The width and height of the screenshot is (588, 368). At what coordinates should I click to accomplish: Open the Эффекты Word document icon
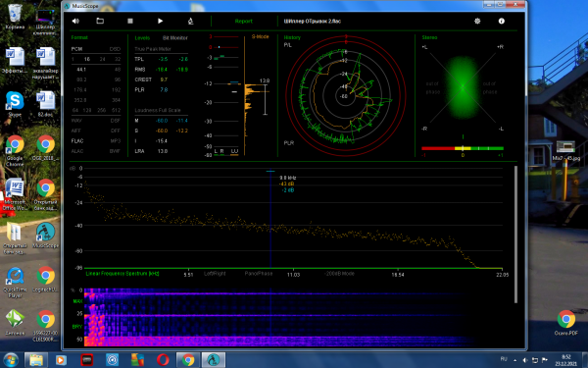point(15,60)
